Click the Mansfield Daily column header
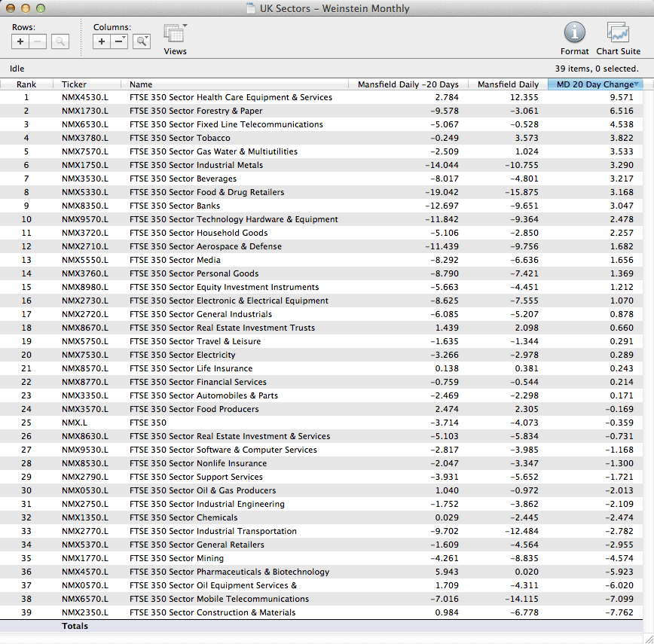 click(x=508, y=84)
